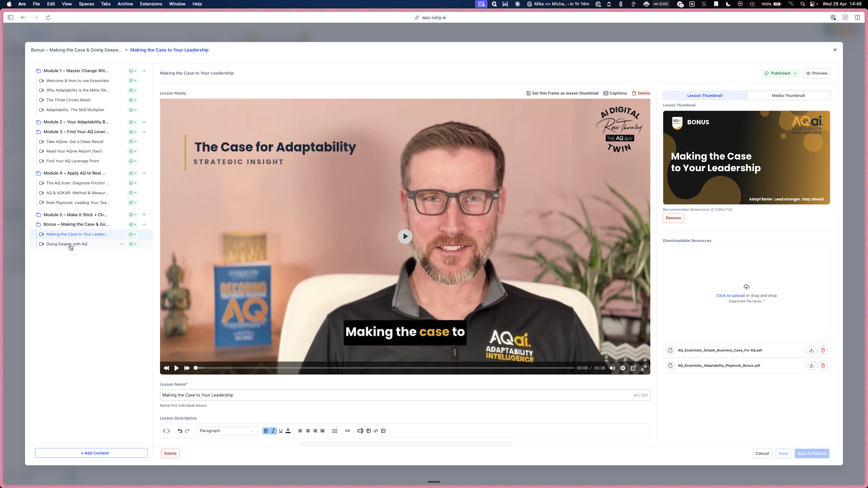Toggle bold formatting

(x=266, y=431)
